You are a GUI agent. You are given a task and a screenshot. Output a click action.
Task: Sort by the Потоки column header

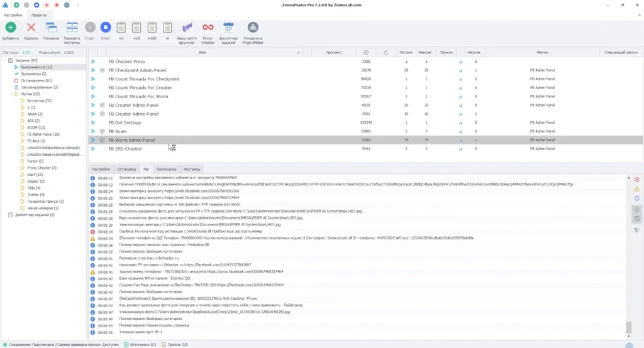pyautogui.click(x=406, y=53)
